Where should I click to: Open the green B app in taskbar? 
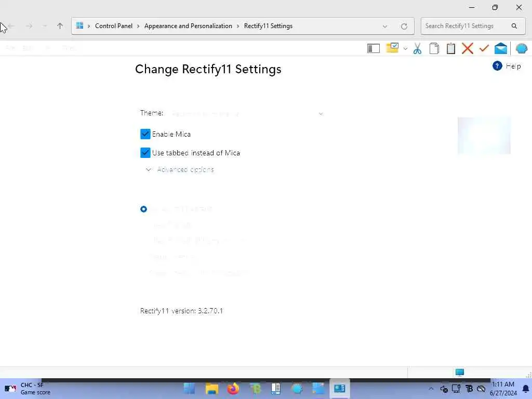[255, 389]
